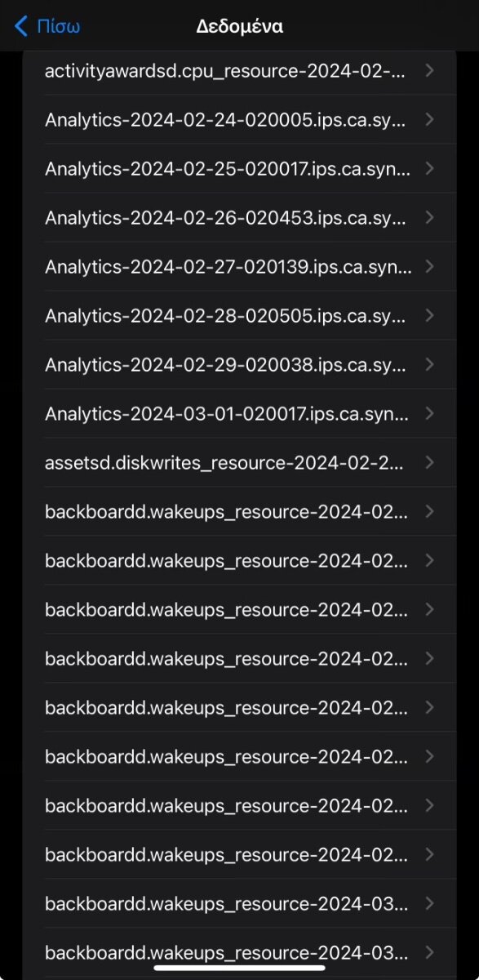
Task: View fifth backboardd.wakeups_resource entry
Action: point(239,707)
